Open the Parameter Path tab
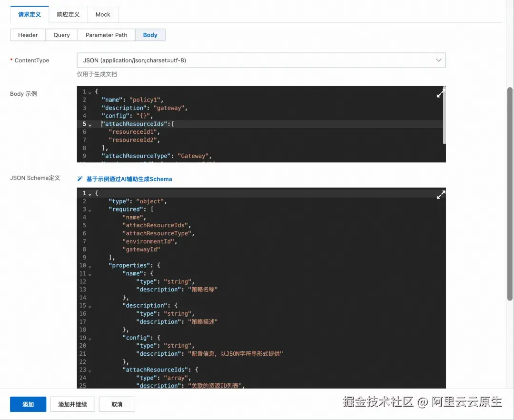This screenshot has height=420, width=514. (x=106, y=35)
